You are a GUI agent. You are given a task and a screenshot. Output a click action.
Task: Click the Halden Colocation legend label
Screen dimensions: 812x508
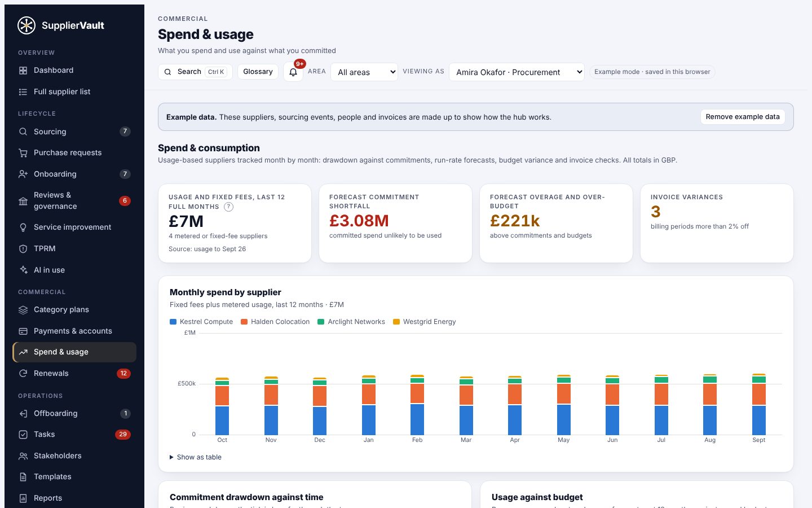(x=280, y=322)
